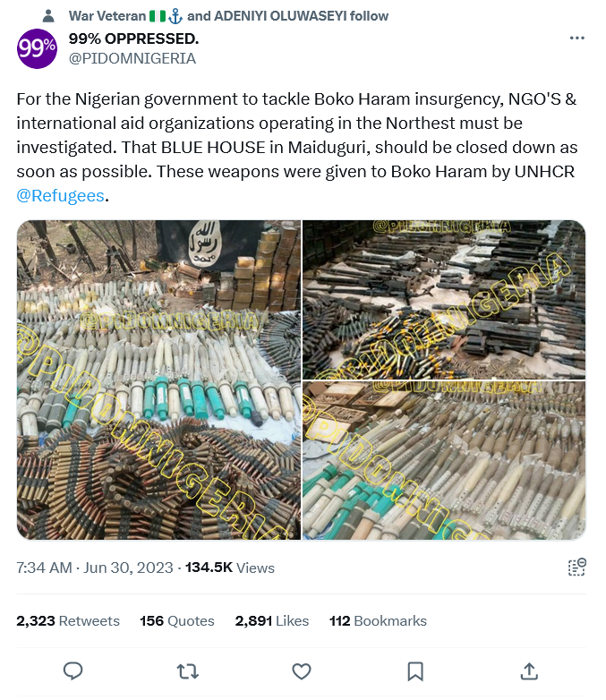Open the 7:34 AM Jun 30, 2023 timestamp

coord(95,568)
